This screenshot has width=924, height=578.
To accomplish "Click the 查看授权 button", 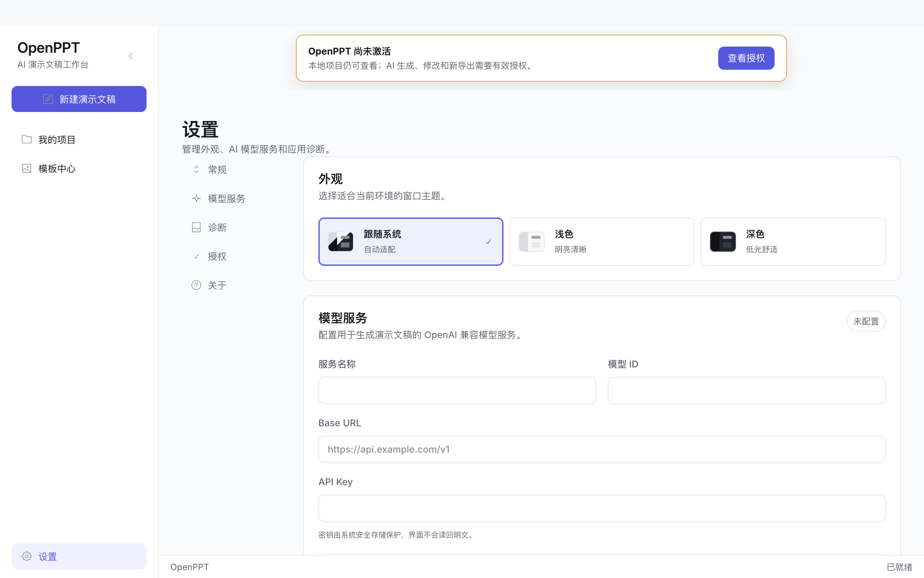I will click(x=746, y=58).
